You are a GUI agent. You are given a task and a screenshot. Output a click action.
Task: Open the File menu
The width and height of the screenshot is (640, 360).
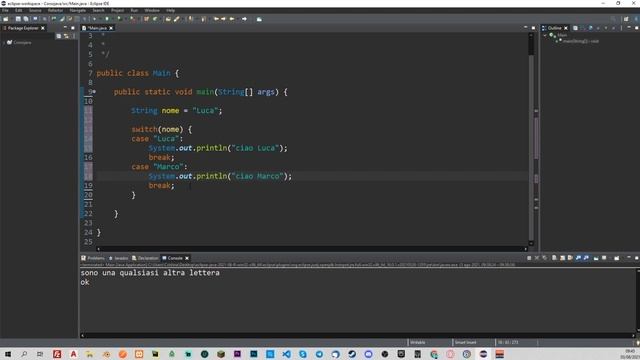tap(5, 10)
